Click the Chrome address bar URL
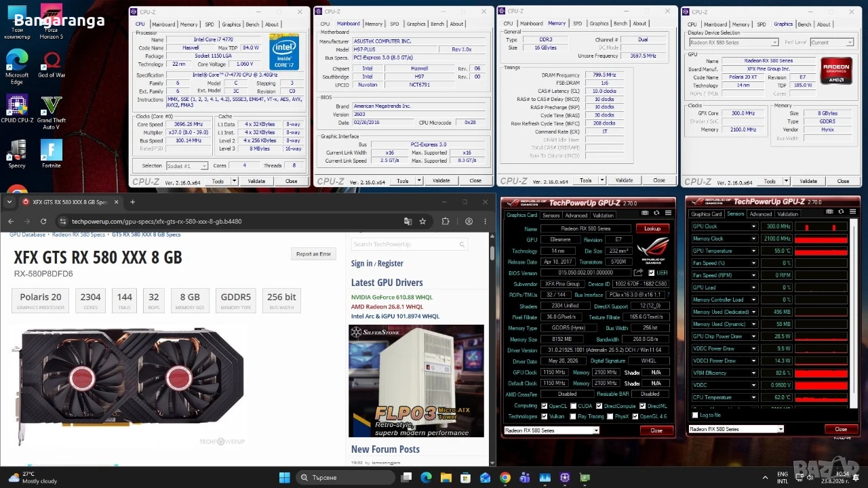868x488 pixels. pos(157,222)
